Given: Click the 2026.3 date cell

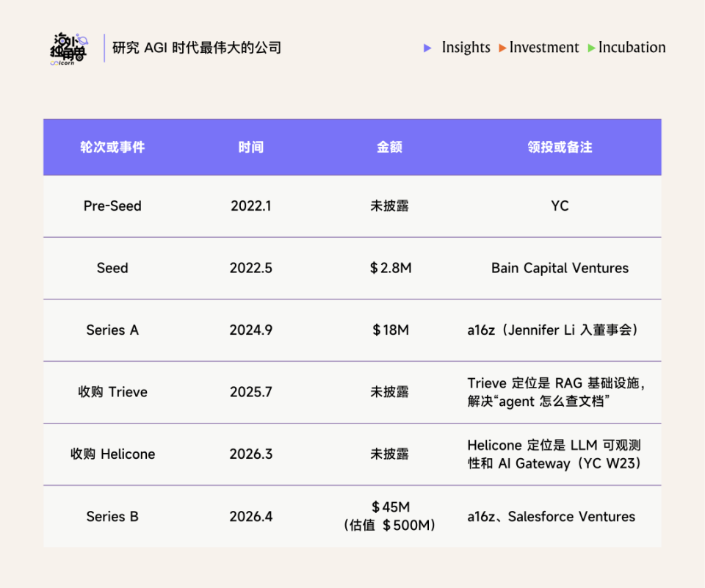Looking at the screenshot, I should click(x=251, y=454).
